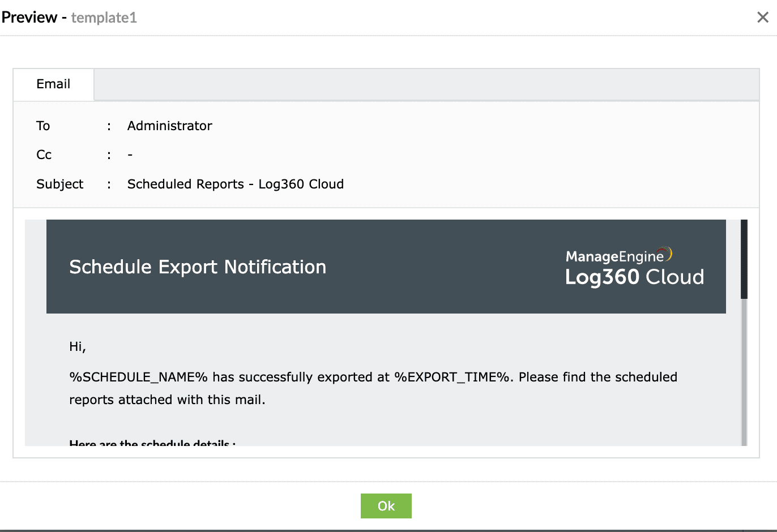Click the Scheduled Reports subject text
Screen dimensions: 777x532
[235, 184]
